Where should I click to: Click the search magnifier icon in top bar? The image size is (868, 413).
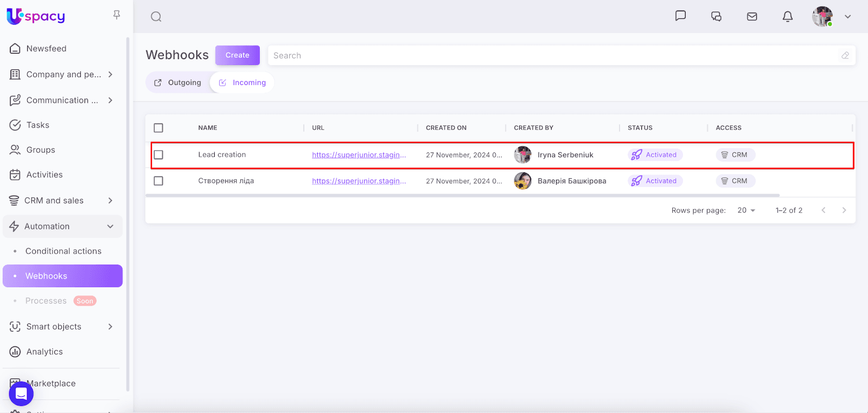coord(156,17)
